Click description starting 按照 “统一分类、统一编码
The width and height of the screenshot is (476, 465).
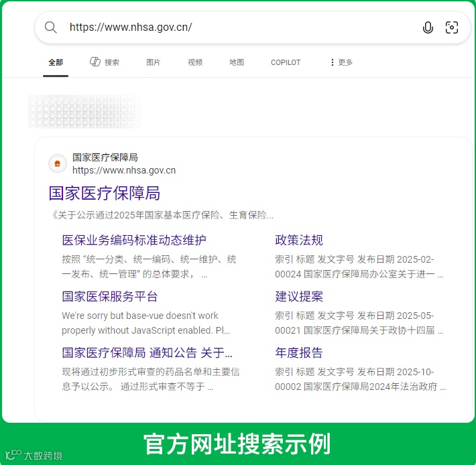[149, 267]
